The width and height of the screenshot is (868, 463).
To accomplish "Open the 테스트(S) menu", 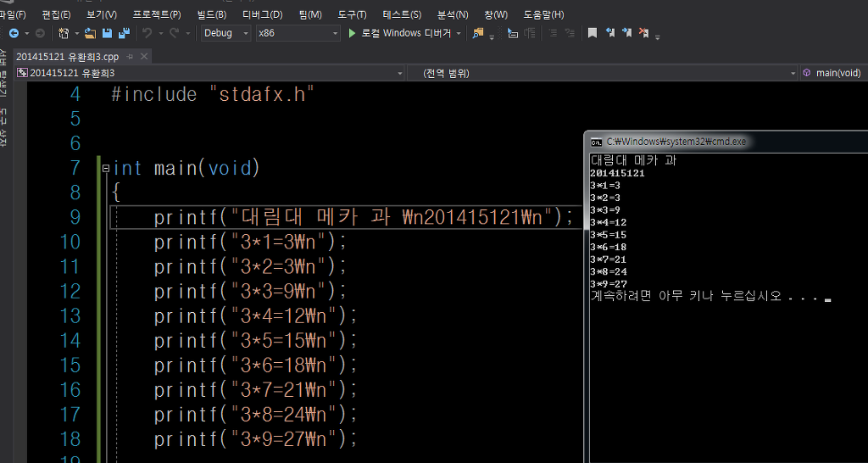I will point(402,15).
